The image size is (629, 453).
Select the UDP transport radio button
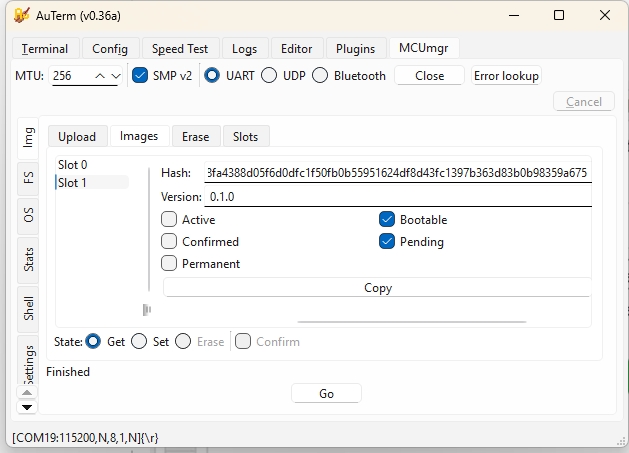[269, 76]
